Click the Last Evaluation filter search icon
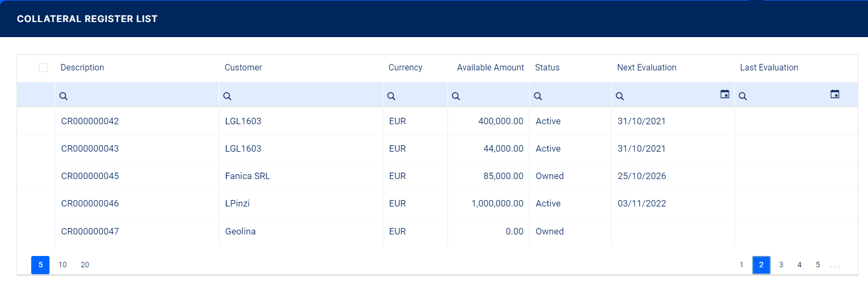The height and width of the screenshot is (285, 868). 743,96
